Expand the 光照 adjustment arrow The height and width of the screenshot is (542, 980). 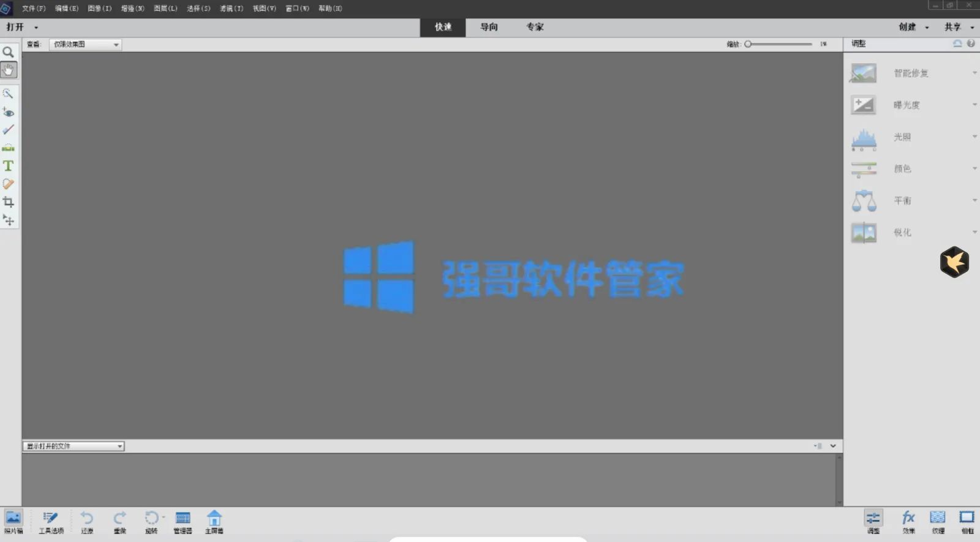click(x=974, y=137)
